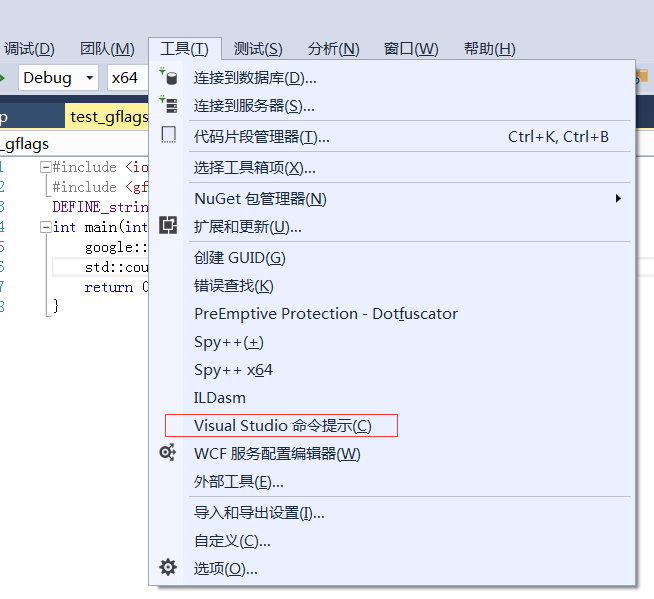Collapse the int main function block
The width and height of the screenshot is (654, 599).
[45, 227]
